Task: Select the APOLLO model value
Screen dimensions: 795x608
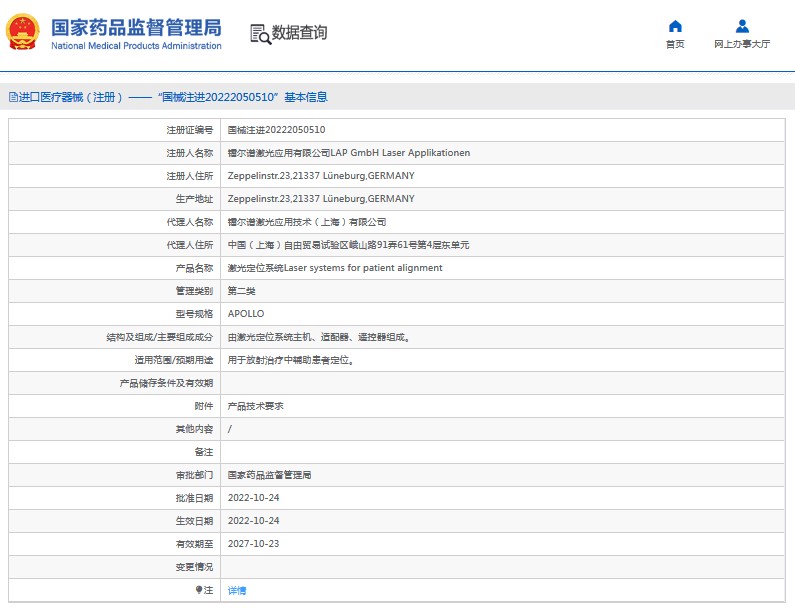Action: pos(246,314)
